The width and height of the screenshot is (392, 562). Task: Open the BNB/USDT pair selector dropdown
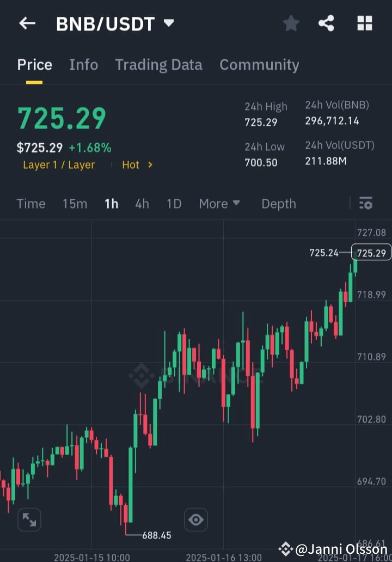tap(168, 23)
